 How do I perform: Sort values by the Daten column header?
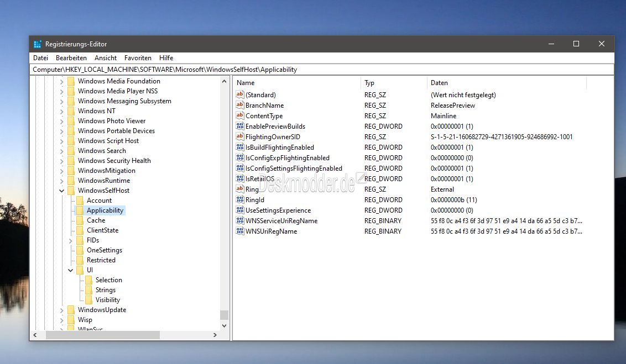click(x=507, y=82)
